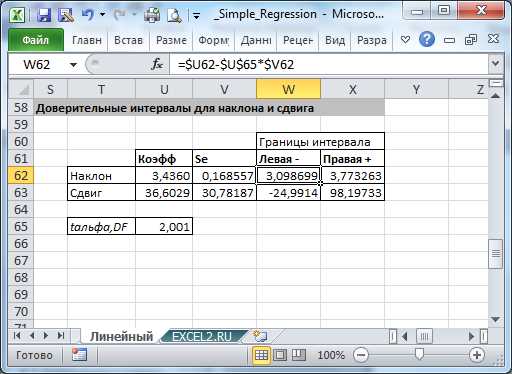Select column W header

288,89
